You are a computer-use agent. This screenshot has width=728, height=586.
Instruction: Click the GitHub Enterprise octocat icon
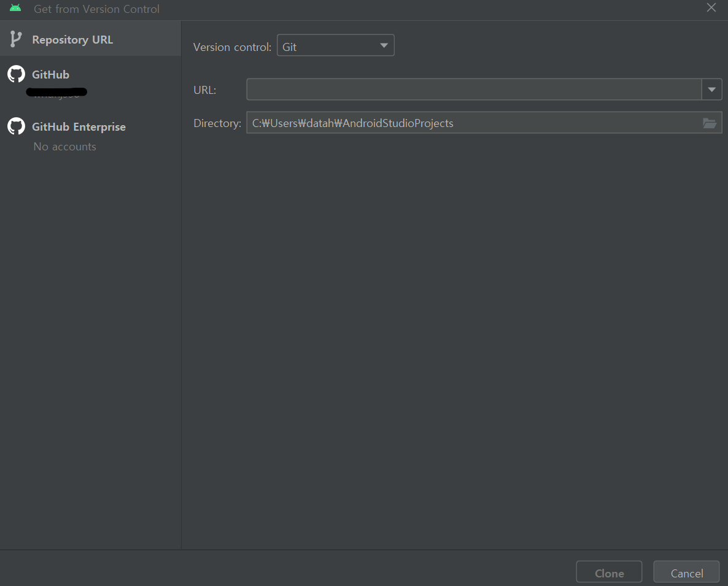[x=16, y=126]
